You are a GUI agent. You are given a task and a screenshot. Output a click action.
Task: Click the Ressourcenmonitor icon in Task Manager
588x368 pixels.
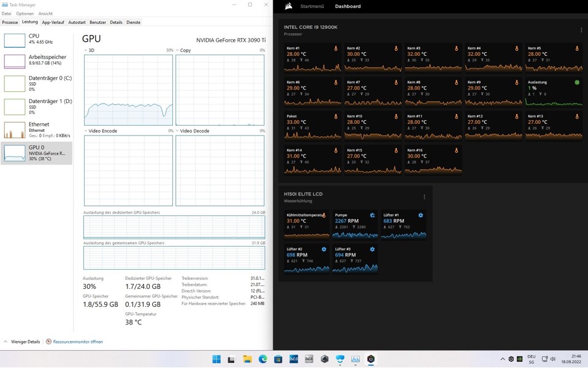pyautogui.click(x=48, y=342)
